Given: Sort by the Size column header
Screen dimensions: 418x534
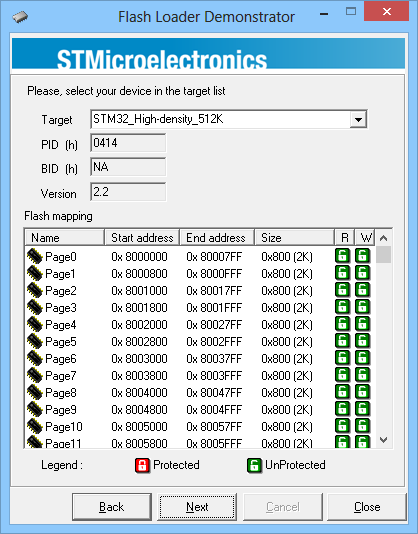Looking at the screenshot, I should pos(294,237).
